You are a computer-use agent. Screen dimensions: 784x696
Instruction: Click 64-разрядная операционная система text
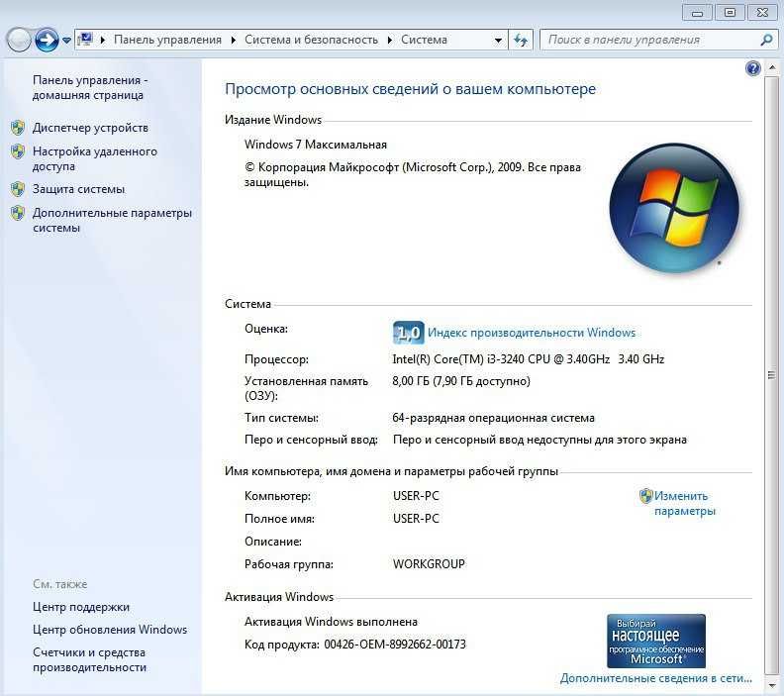click(x=494, y=418)
